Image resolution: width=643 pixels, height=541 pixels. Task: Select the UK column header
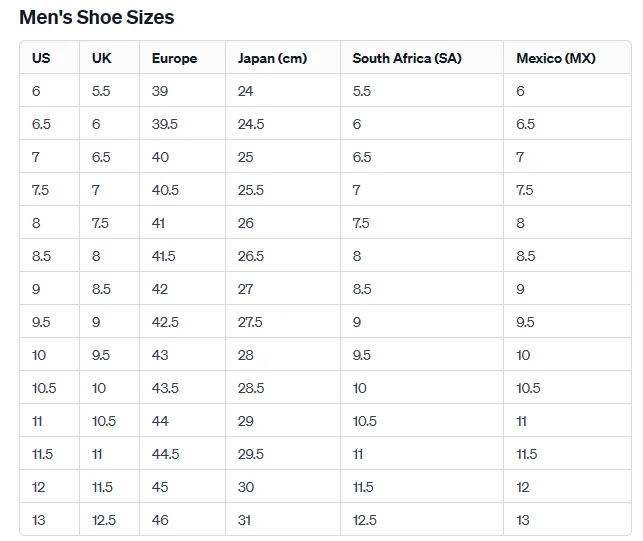coord(101,58)
